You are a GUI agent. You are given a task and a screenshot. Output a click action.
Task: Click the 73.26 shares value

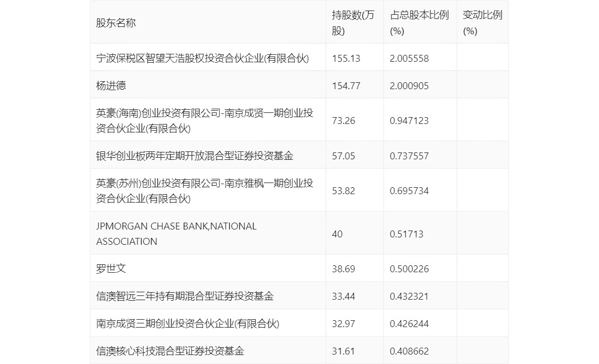tap(343, 121)
